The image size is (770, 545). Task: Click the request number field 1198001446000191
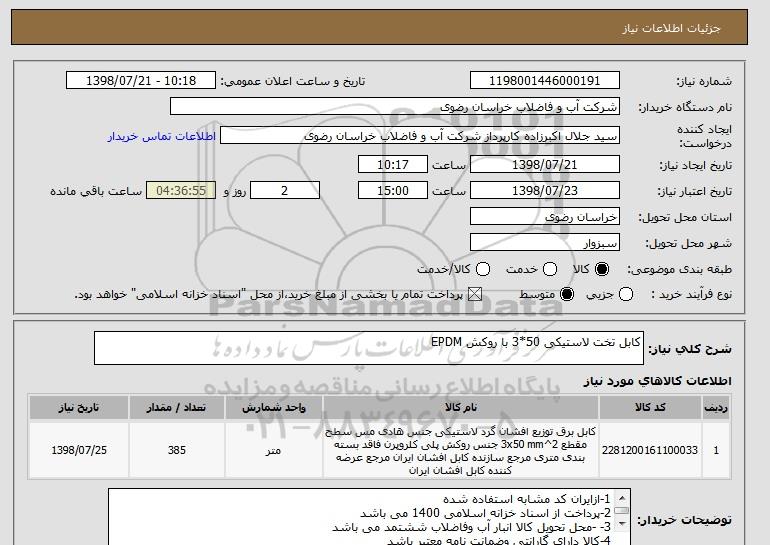pyautogui.click(x=545, y=81)
